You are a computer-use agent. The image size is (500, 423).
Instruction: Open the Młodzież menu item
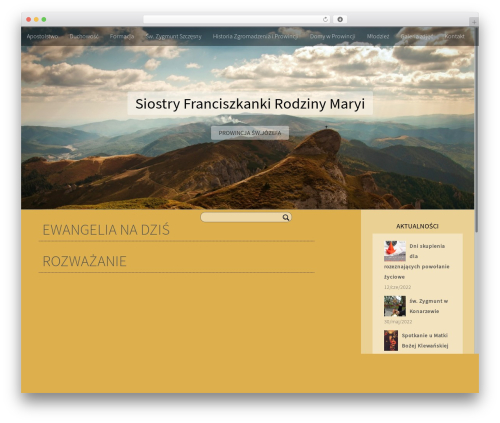click(x=378, y=36)
